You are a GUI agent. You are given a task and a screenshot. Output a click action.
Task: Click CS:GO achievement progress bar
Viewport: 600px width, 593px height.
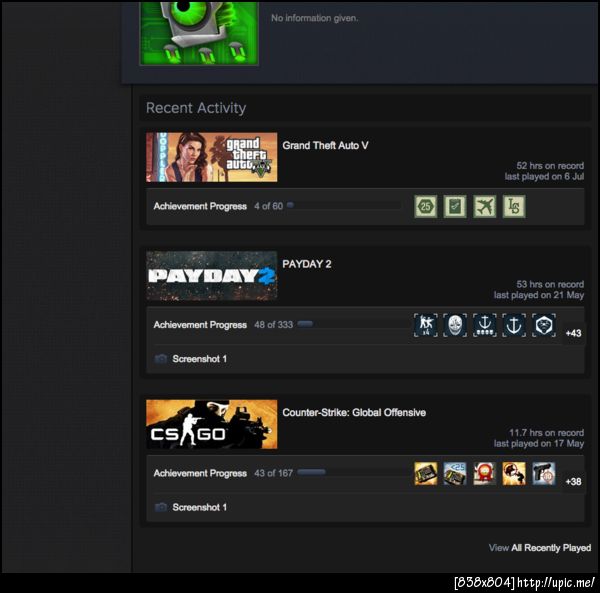pyautogui.click(x=354, y=472)
